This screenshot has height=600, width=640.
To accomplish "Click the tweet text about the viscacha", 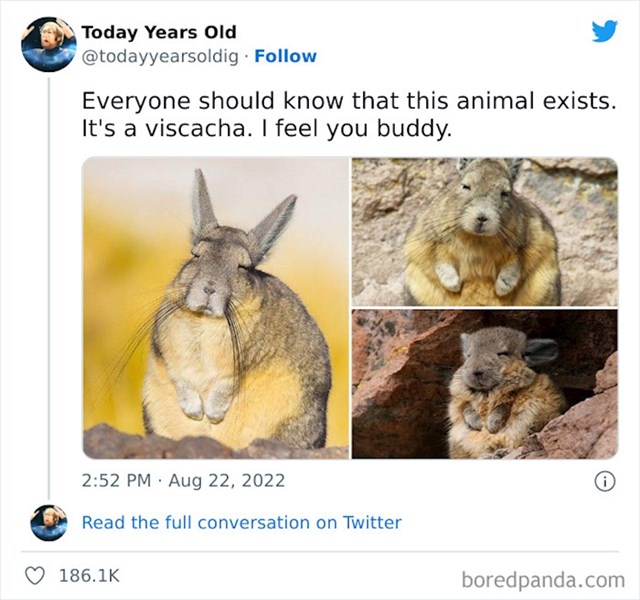I will coord(349,115).
